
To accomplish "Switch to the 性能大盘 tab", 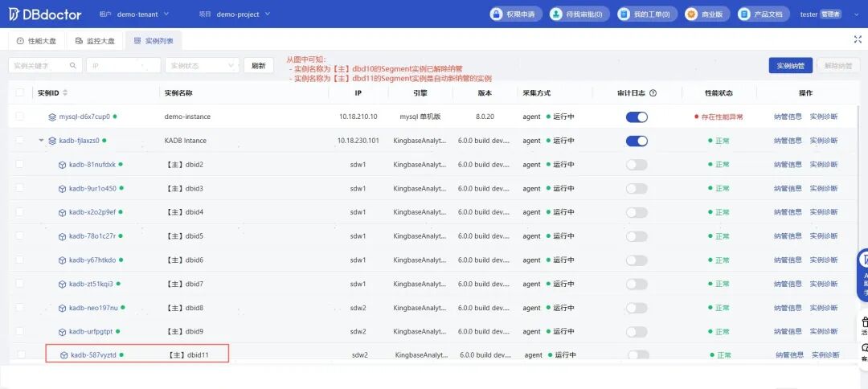I will [36, 41].
